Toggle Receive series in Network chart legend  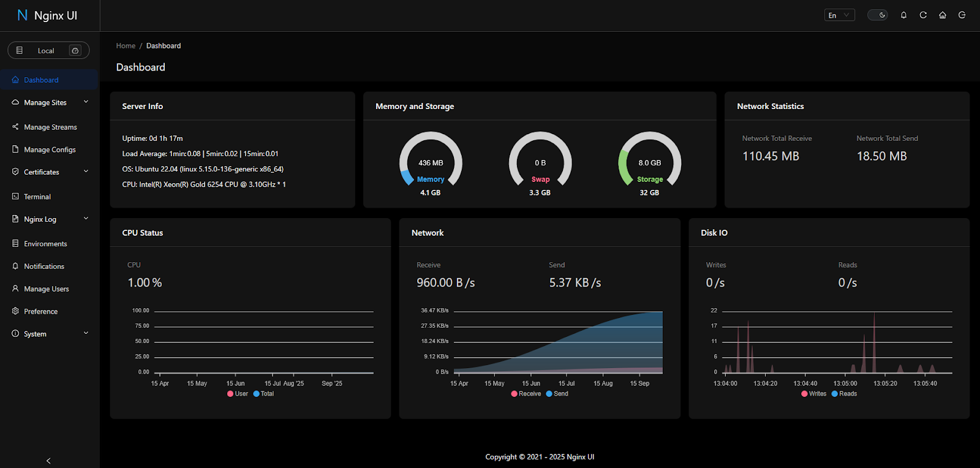(x=526, y=394)
